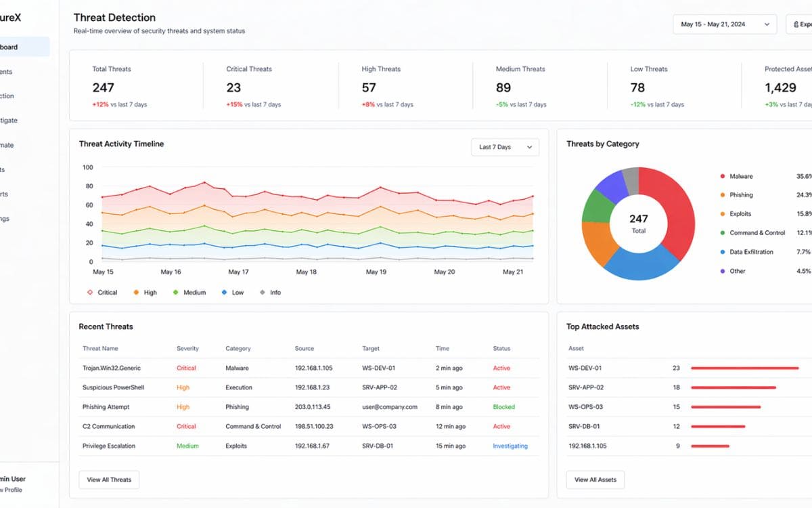
Task: Click the purple Other legend dot
Action: (x=723, y=271)
